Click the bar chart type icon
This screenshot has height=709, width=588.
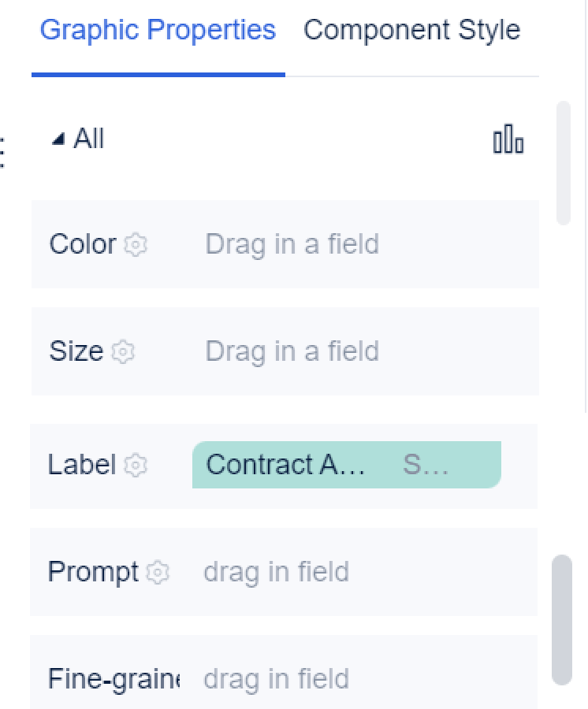click(508, 139)
